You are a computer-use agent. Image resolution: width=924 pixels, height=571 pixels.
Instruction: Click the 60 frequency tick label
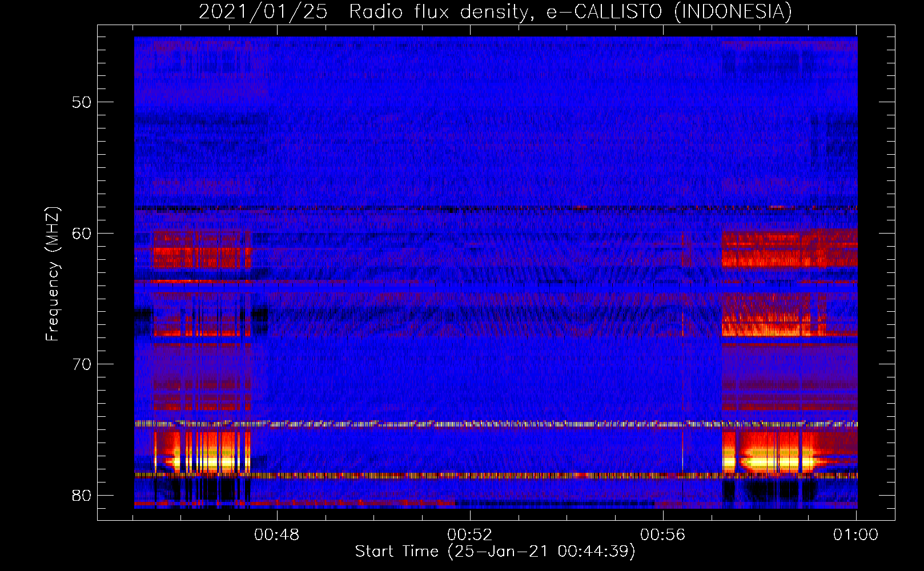click(x=82, y=233)
